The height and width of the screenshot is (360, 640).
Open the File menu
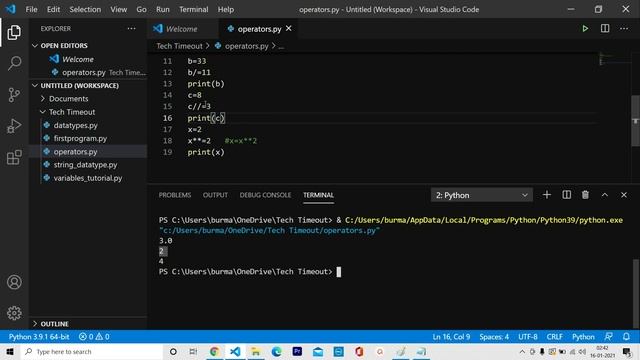click(31, 9)
